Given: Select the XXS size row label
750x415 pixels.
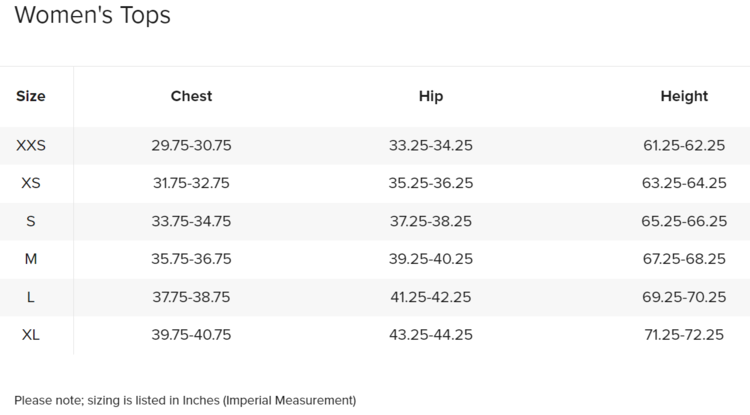Looking at the screenshot, I should (31, 146).
